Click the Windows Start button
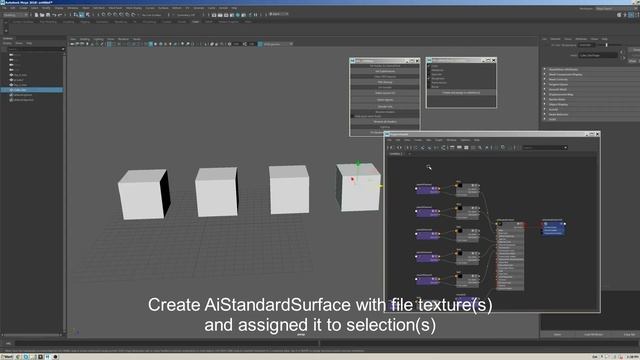The image size is (640, 360). (7, 357)
